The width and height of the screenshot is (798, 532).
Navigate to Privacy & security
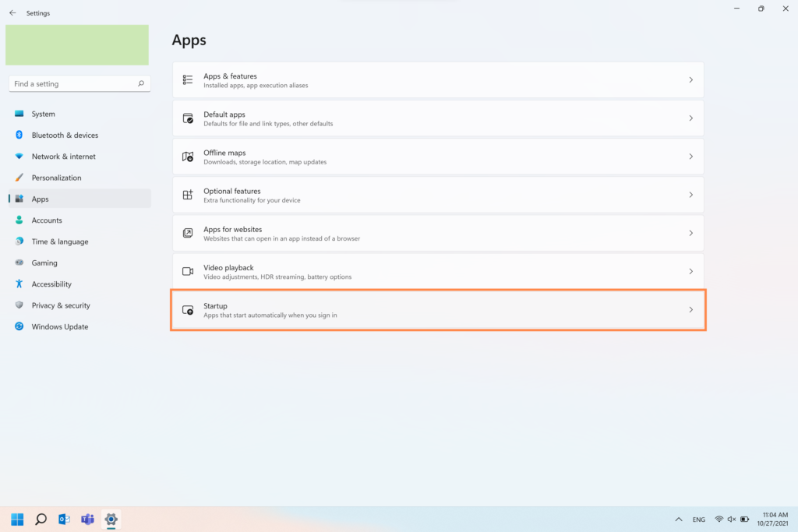coord(61,305)
